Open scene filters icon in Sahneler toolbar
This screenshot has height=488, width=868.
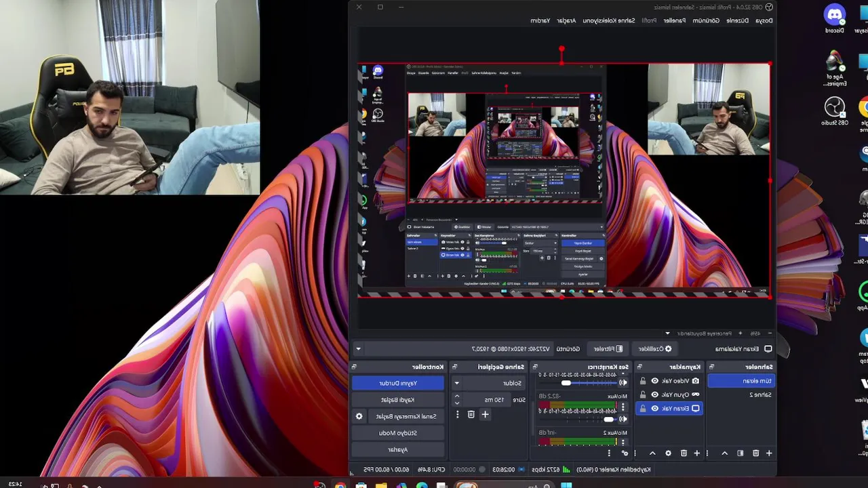[740, 453]
